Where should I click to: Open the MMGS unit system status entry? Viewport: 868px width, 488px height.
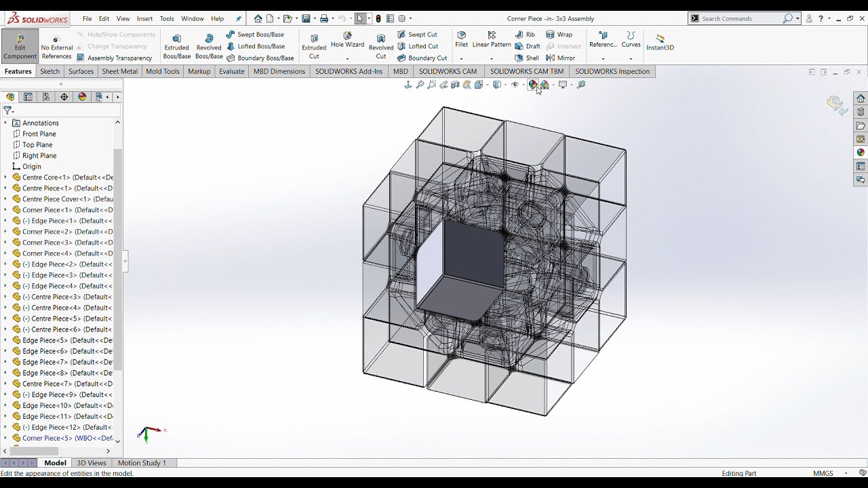point(823,473)
